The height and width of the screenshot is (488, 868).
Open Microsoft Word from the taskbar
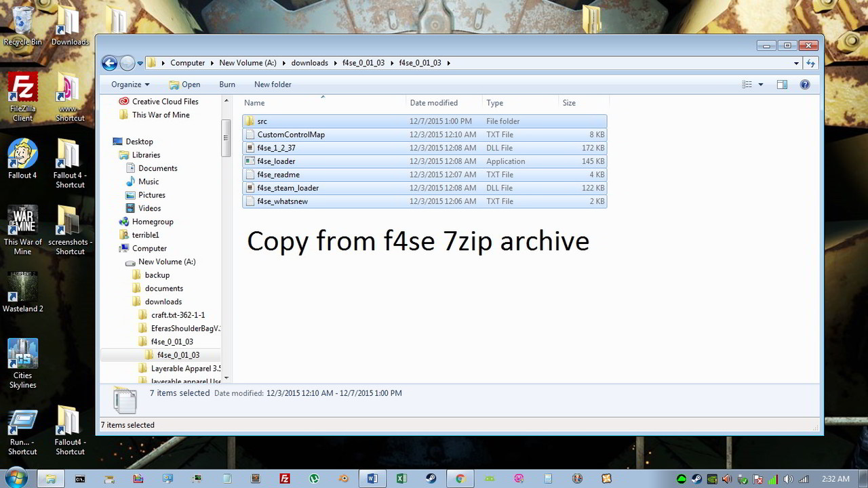pyautogui.click(x=372, y=479)
